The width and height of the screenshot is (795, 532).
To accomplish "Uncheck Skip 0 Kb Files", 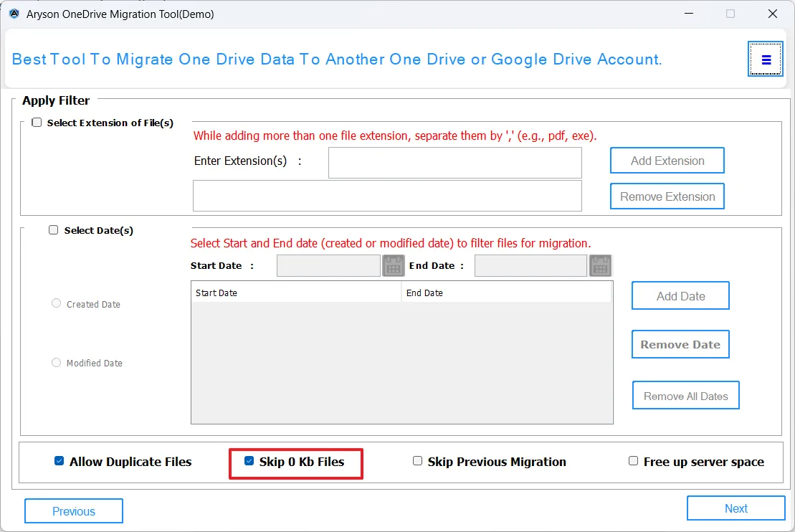I will pos(249,461).
